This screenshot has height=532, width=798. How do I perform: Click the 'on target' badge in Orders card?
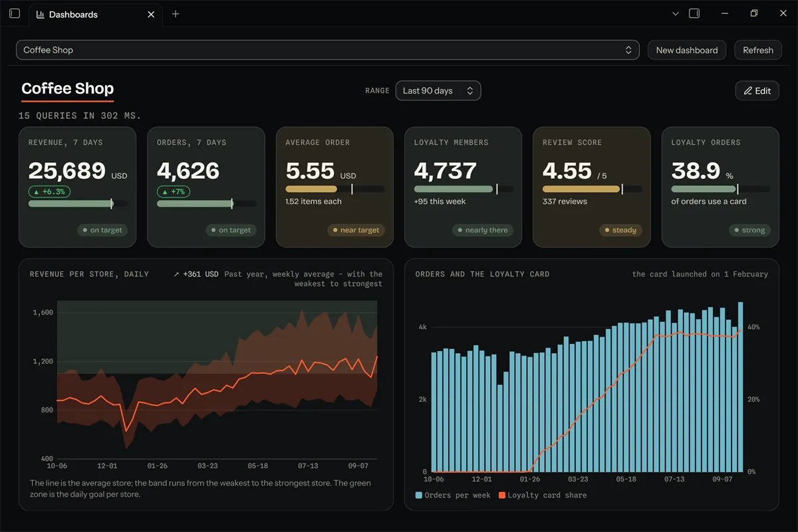(231, 230)
